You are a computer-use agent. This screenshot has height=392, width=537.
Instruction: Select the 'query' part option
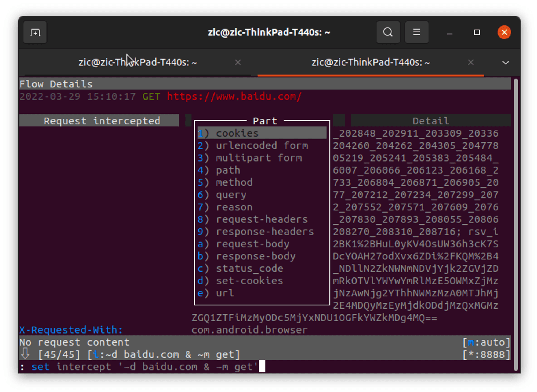pos(262,195)
